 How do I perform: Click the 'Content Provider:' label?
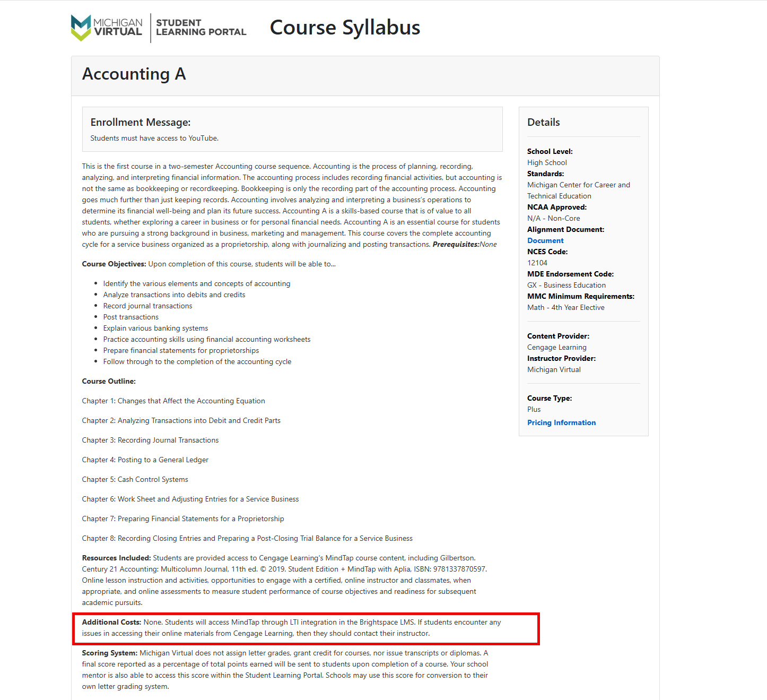pyautogui.click(x=559, y=336)
